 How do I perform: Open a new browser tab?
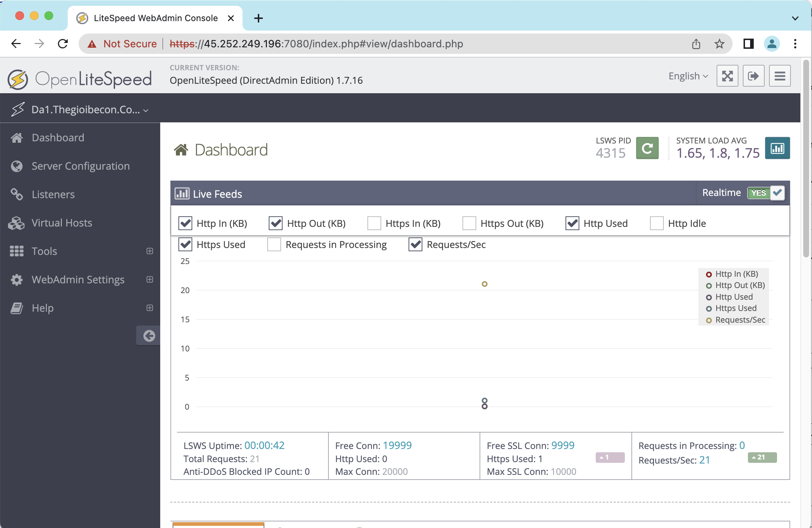[259, 18]
